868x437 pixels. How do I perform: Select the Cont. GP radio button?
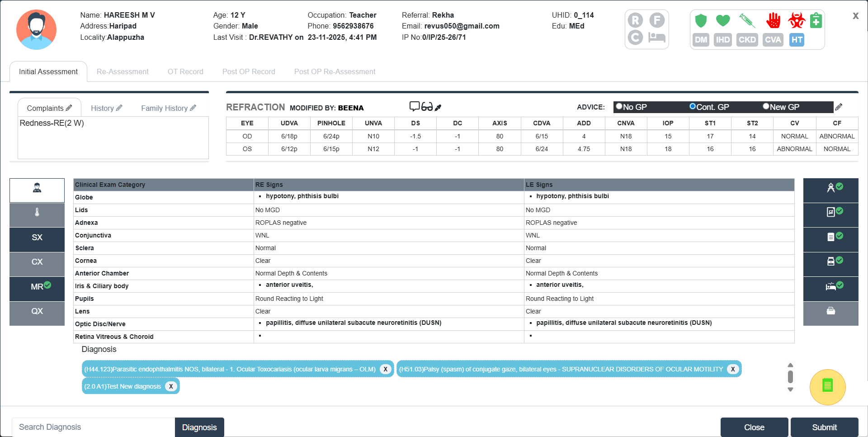tap(692, 106)
